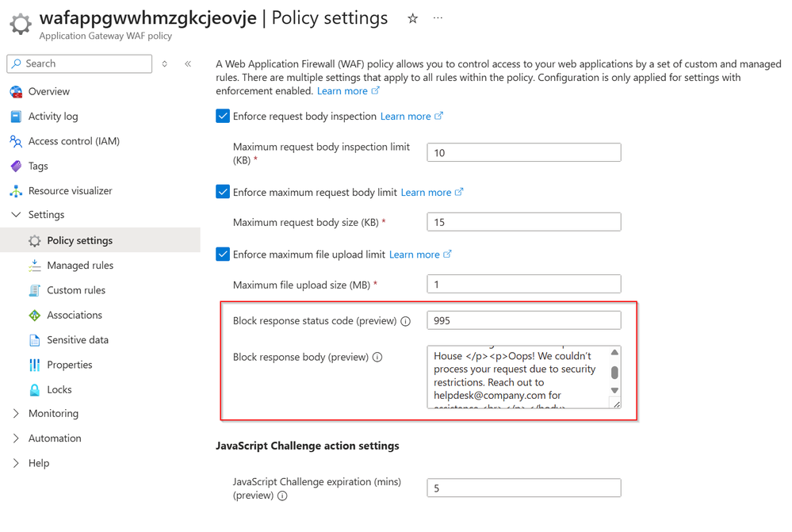Click the info icon under JavaScript Challenge expiration
This screenshot has width=792, height=532.
[282, 496]
